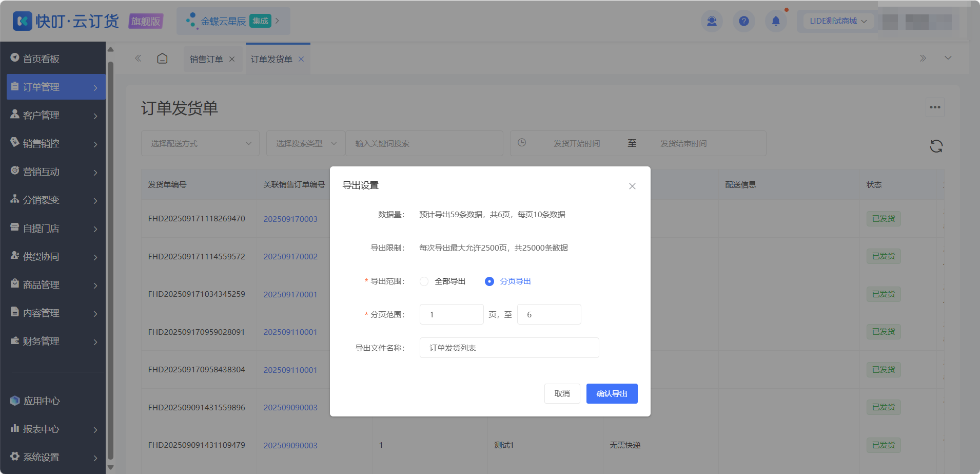Screen dimensions: 980x474
Task: Open sales order link 202509090003 for FHD202509091431559896
Action: (290, 407)
